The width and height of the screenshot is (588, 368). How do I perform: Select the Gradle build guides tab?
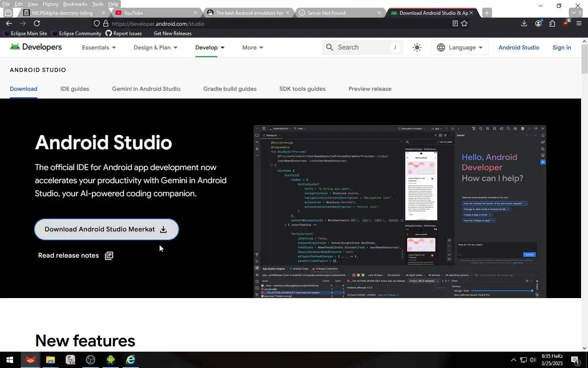point(230,89)
